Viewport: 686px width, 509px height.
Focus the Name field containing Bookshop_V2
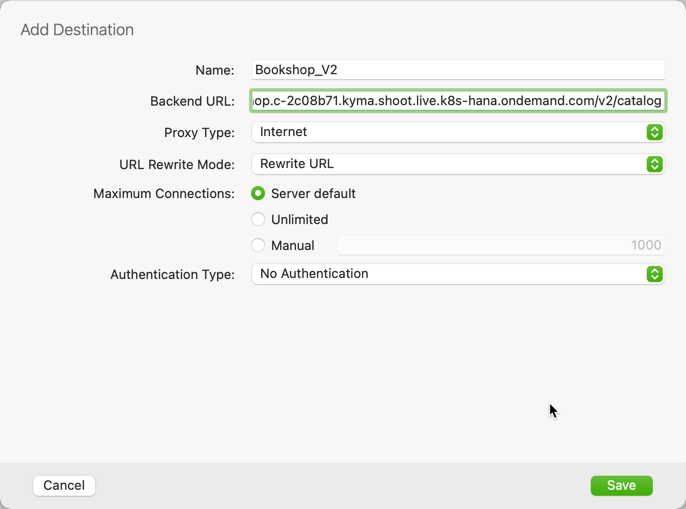pos(457,70)
